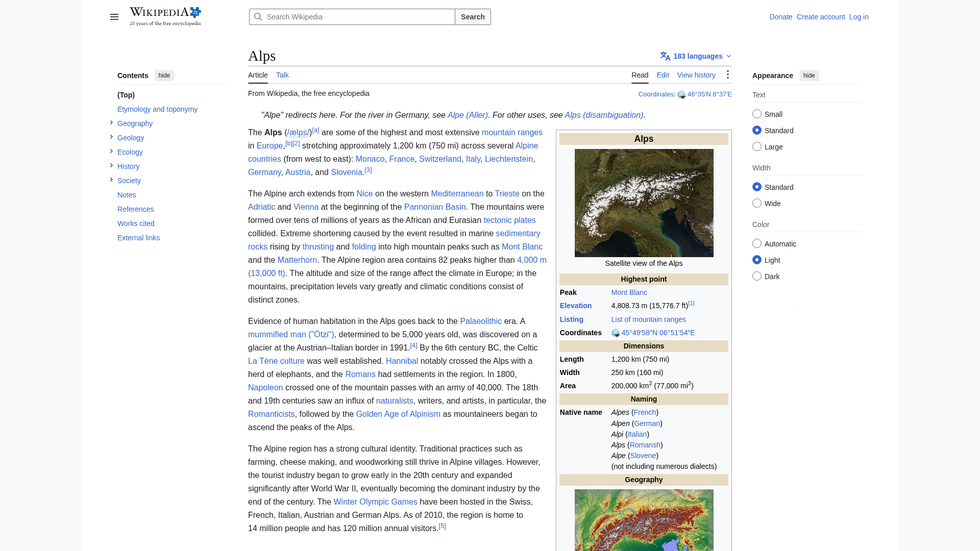
Task: Open the 183 languages dropdown
Action: click(x=696, y=56)
